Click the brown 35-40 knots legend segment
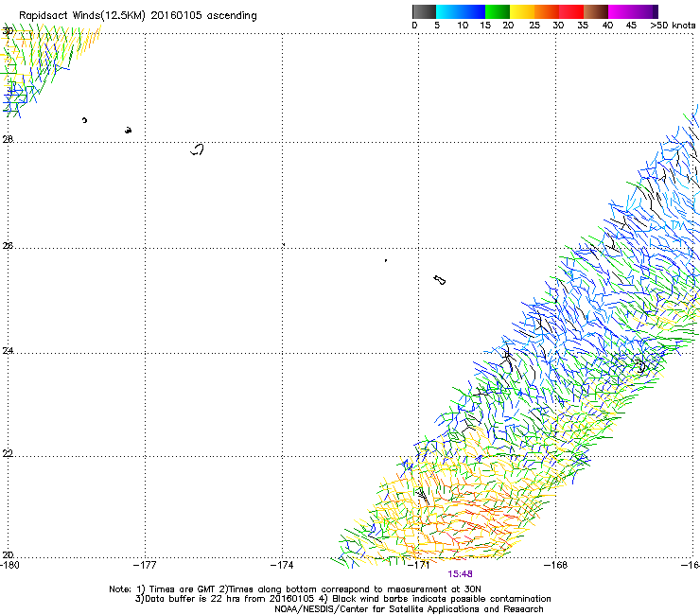This screenshot has width=700, height=615. [x=596, y=11]
